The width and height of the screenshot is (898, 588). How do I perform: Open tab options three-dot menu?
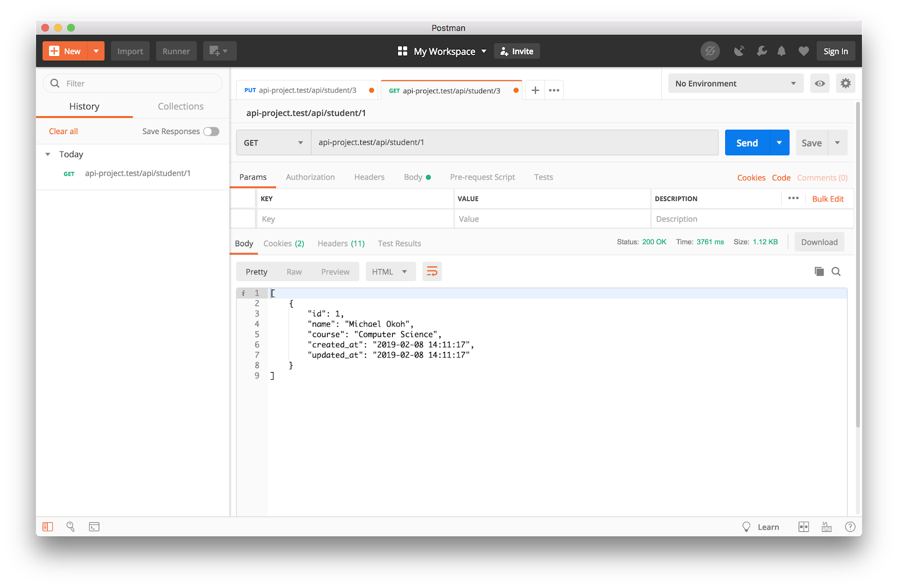pos(554,90)
